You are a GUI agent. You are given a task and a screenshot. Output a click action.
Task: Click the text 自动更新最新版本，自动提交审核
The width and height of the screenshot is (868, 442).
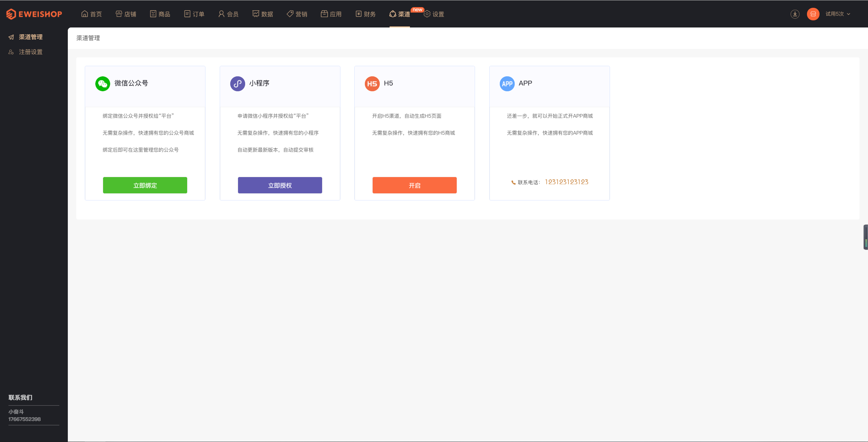[276, 150]
